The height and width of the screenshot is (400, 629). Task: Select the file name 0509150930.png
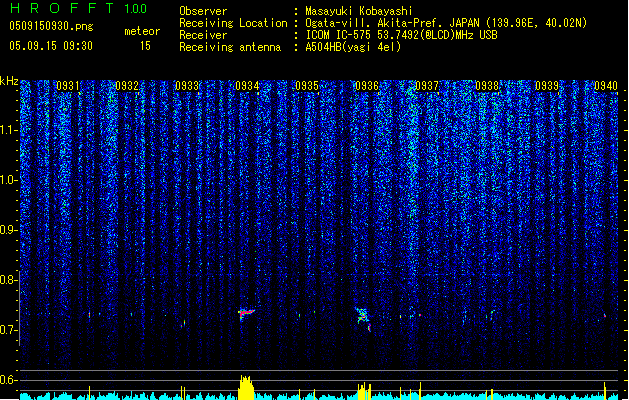point(51,26)
